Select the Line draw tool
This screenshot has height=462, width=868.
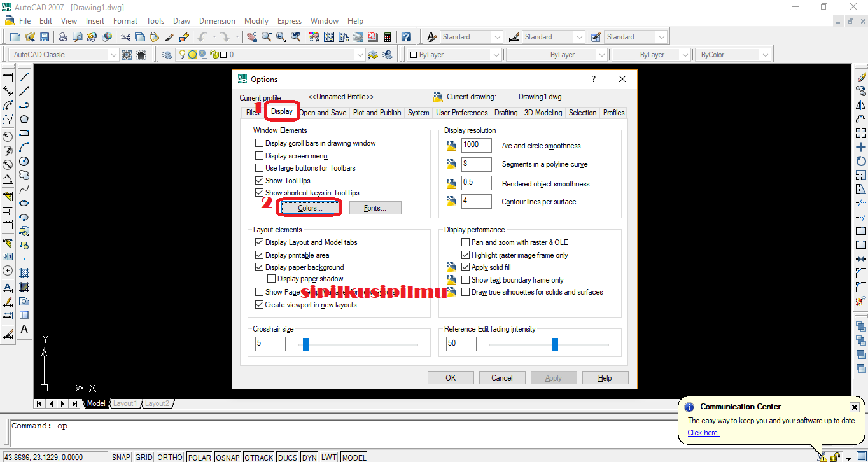click(x=24, y=77)
